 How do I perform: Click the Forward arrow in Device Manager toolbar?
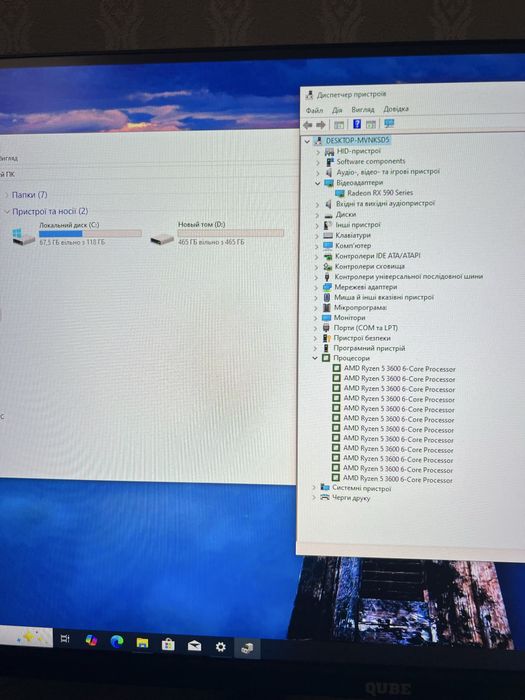321,125
